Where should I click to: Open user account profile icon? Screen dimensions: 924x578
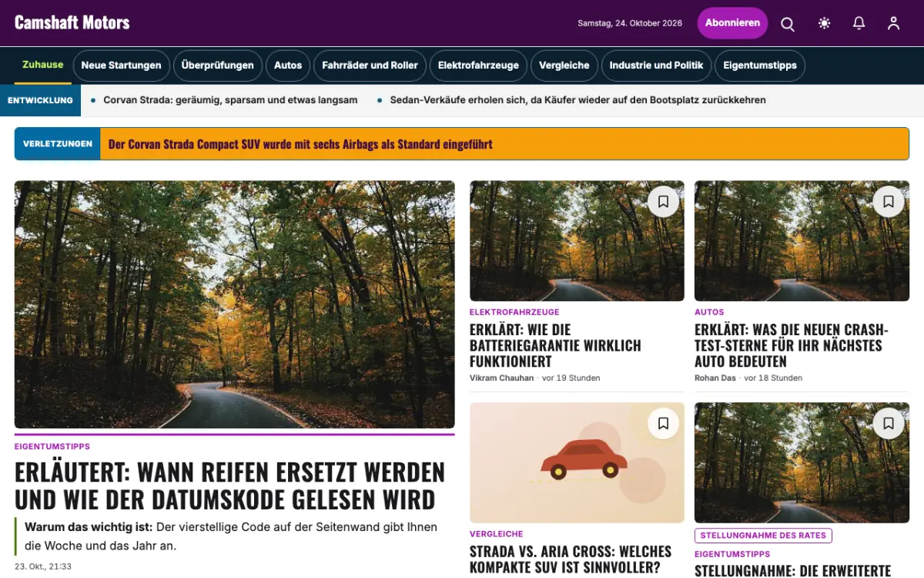(893, 23)
